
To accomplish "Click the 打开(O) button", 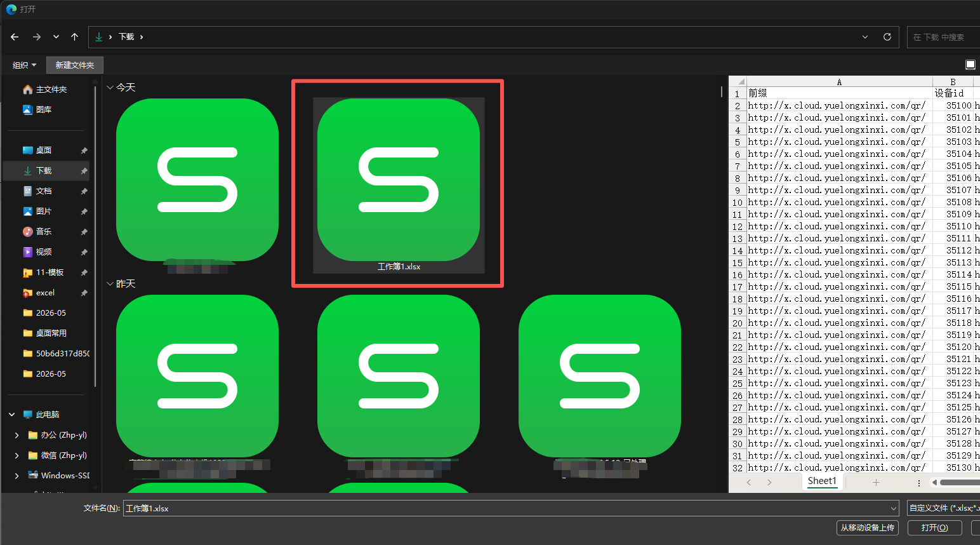I will click(x=934, y=528).
